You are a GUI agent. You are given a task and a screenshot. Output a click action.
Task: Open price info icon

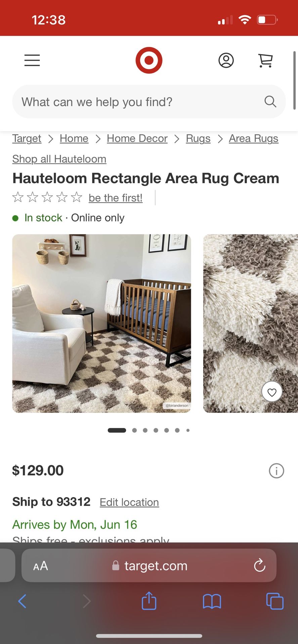point(276,471)
